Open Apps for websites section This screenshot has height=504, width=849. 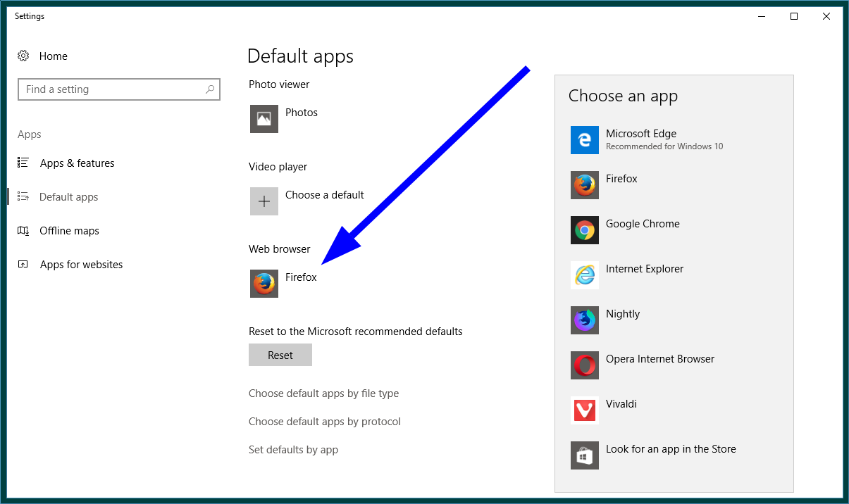(x=82, y=265)
